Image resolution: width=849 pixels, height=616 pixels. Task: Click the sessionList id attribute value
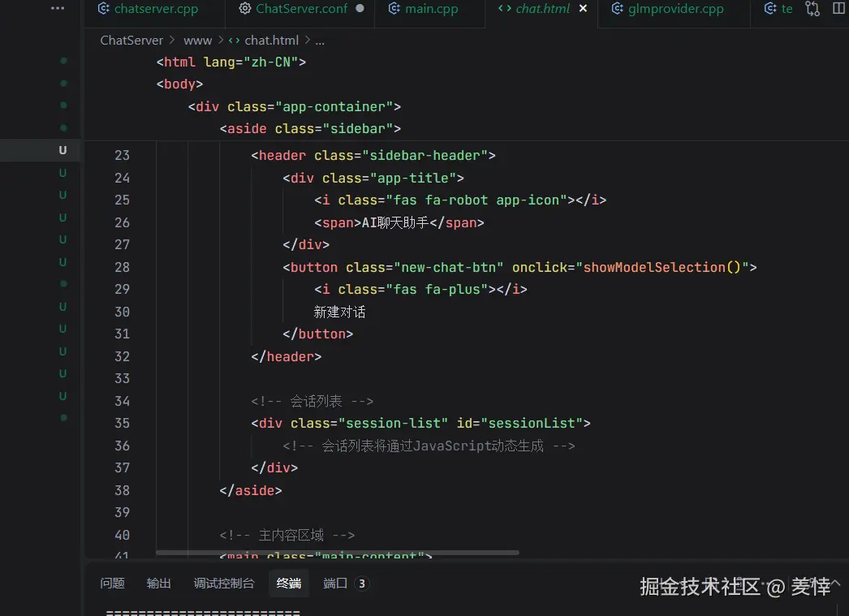point(532,424)
